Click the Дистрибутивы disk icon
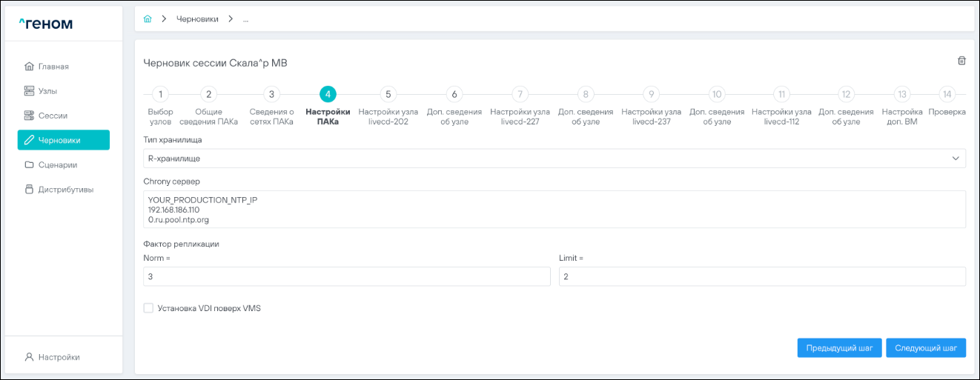Image resolution: width=980 pixels, height=380 pixels. (x=30, y=189)
